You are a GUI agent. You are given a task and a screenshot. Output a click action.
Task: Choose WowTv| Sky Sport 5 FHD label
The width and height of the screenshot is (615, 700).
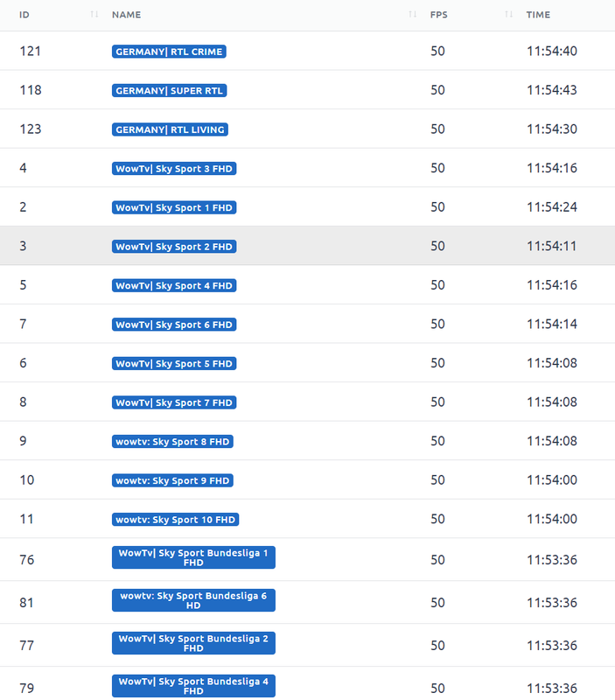pyautogui.click(x=174, y=363)
